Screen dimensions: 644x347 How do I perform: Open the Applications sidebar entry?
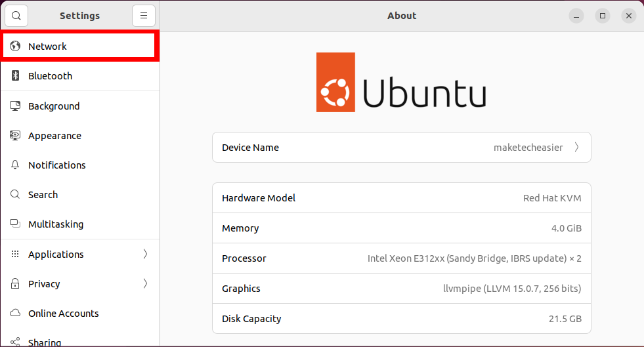tap(80, 254)
